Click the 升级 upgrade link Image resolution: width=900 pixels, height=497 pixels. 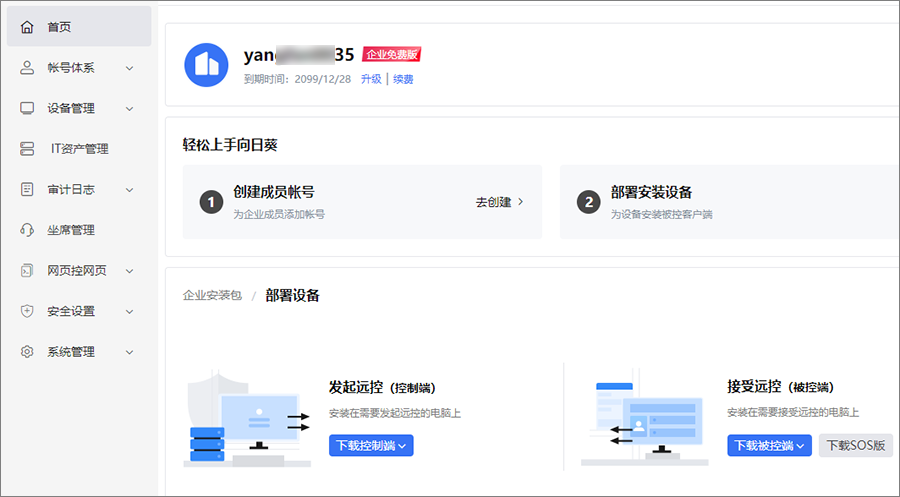371,79
